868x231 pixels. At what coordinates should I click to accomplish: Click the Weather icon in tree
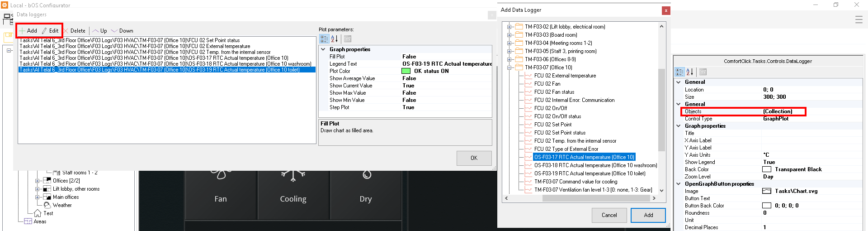47,205
